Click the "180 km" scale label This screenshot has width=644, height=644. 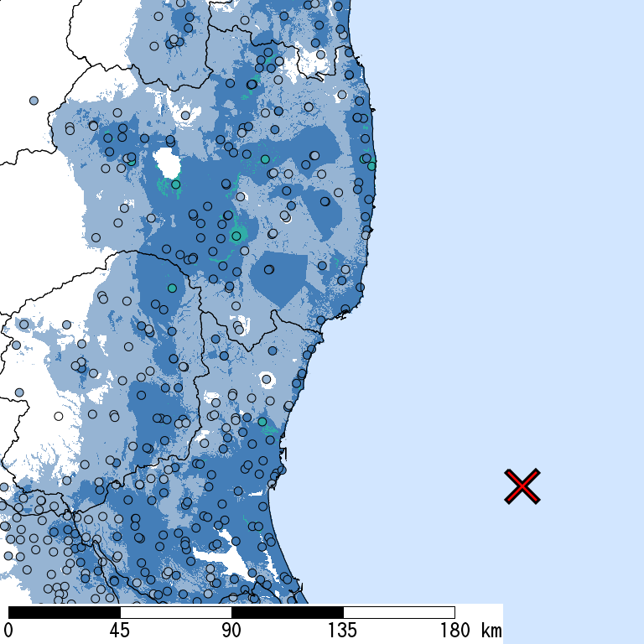pos(471,631)
